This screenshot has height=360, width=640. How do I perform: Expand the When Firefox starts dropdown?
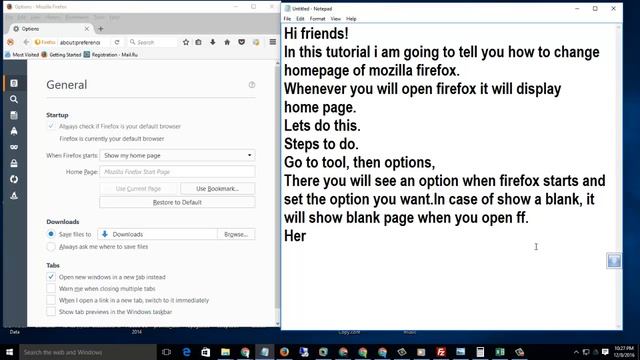pyautogui.click(x=177, y=156)
